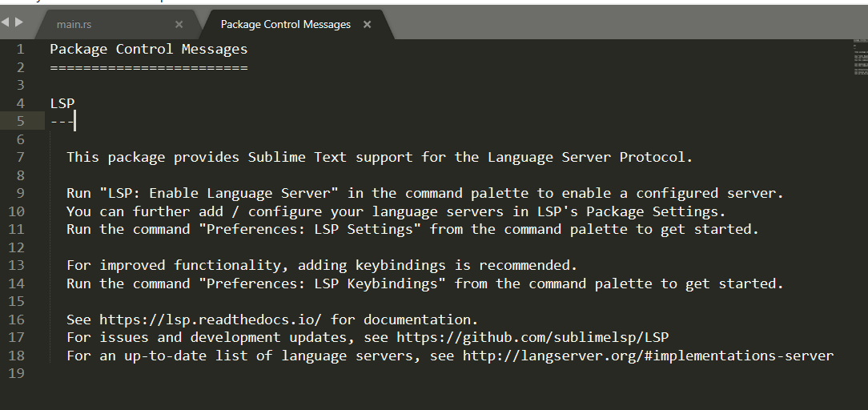Click line number 9 in the gutter
This screenshot has height=410, width=868.
21,193
